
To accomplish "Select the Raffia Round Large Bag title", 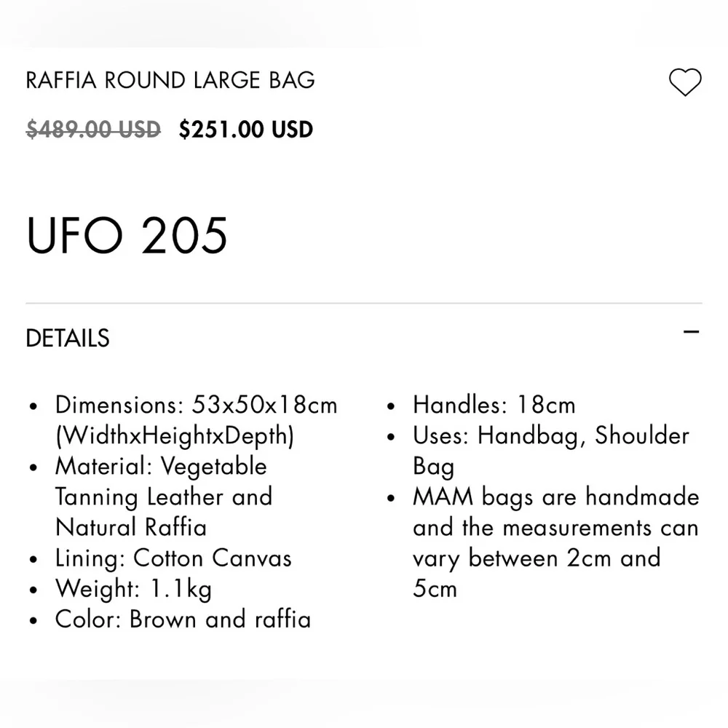I will click(170, 80).
